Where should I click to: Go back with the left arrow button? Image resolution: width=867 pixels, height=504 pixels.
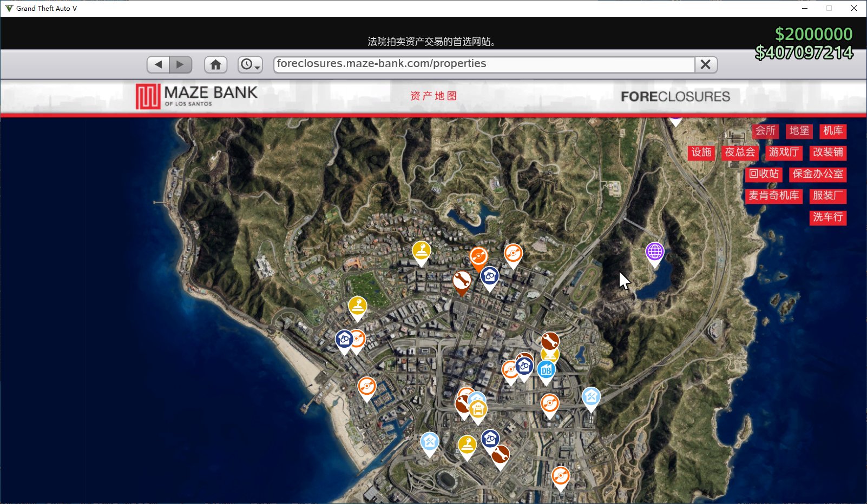[x=158, y=65]
